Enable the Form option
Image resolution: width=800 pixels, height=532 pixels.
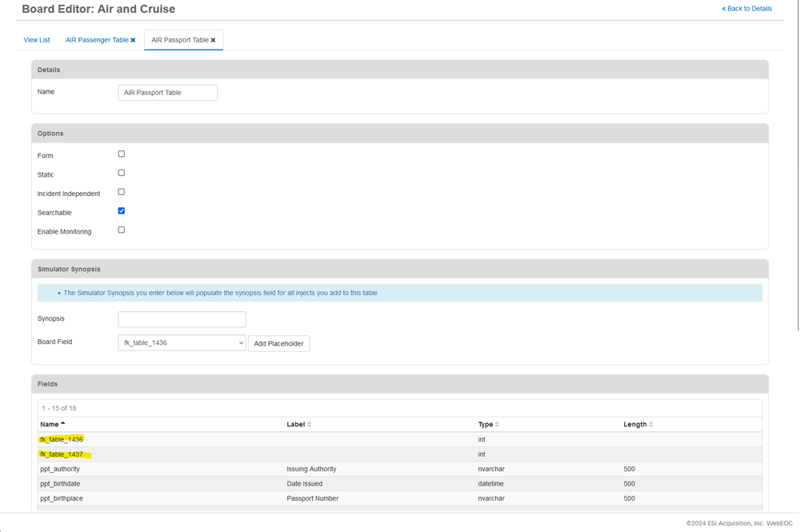(x=121, y=153)
